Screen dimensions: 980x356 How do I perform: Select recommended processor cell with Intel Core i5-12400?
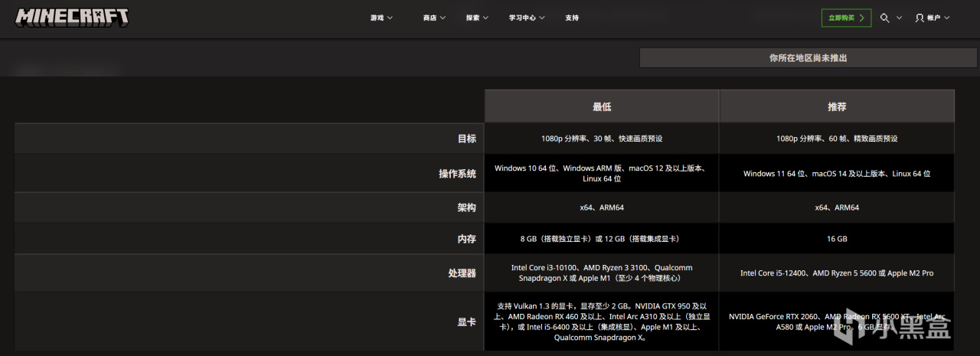coord(837,273)
